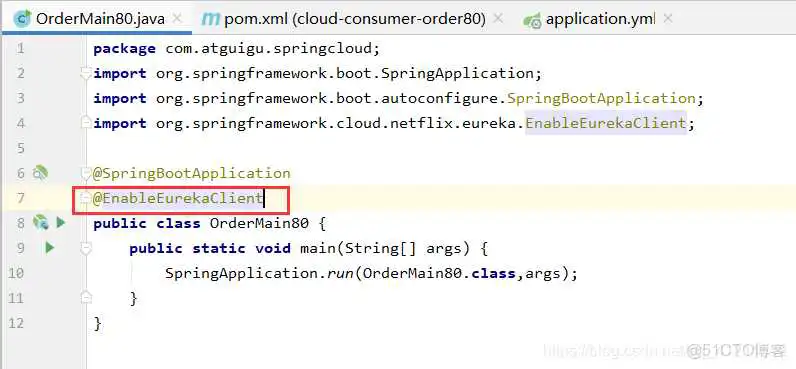Click line number 5 in the gutter
This screenshot has height=369, width=796.
coord(20,148)
